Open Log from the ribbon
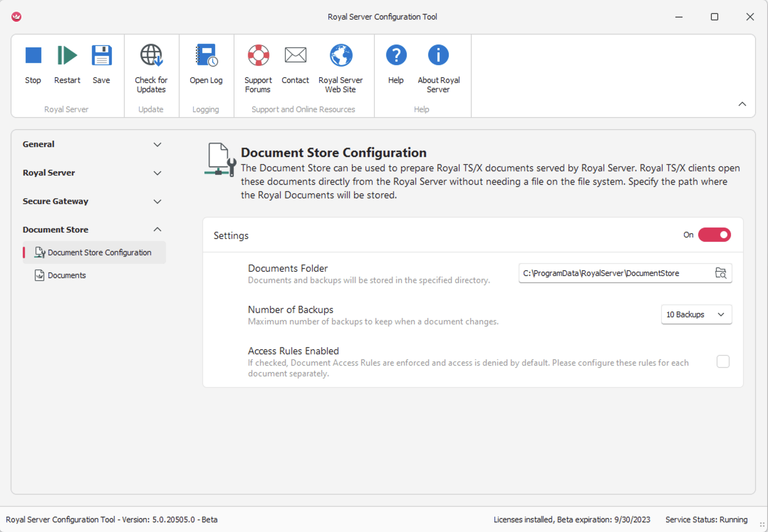This screenshot has height=532, width=768. pos(206,64)
